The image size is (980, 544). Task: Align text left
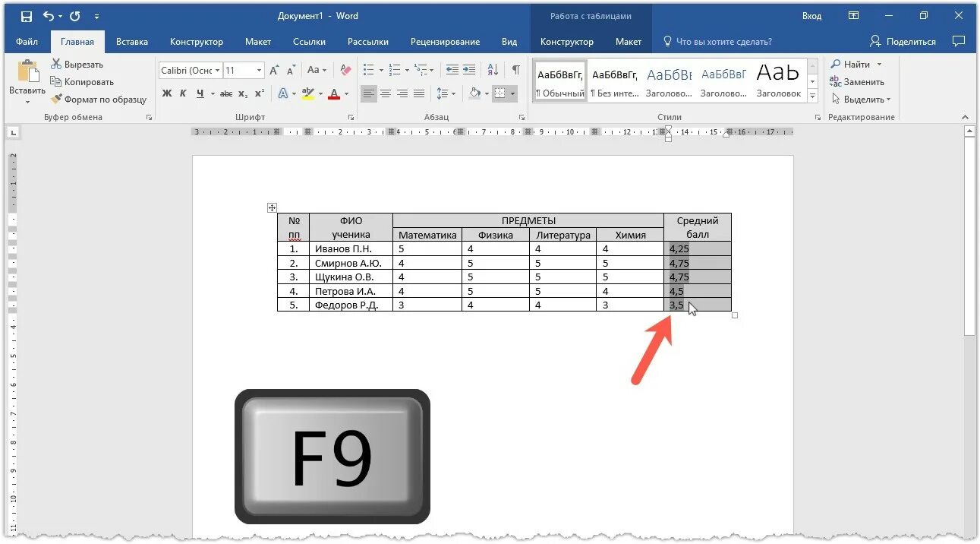tap(368, 93)
